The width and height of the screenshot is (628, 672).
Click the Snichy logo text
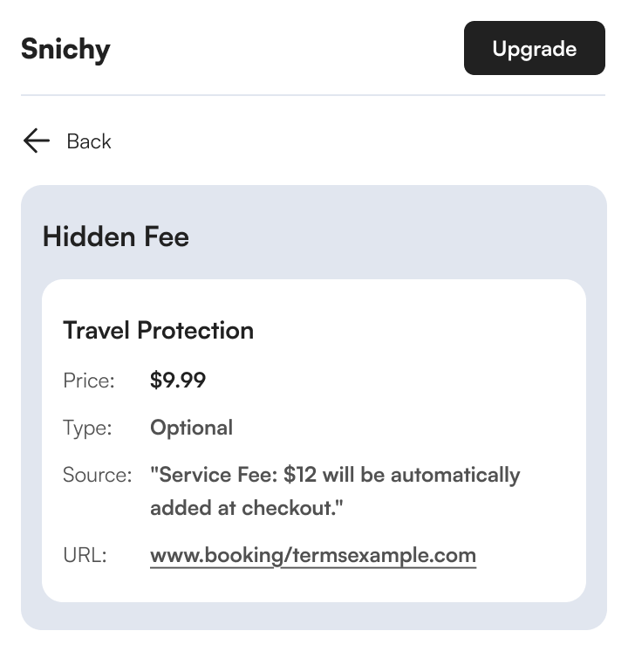(65, 49)
